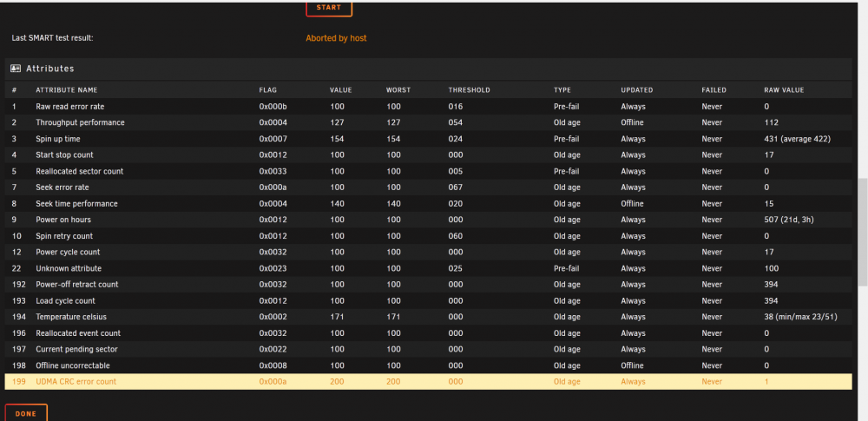Click the VALUE column header
Image resolution: width=868 pixels, height=421 pixels.
[x=340, y=89]
